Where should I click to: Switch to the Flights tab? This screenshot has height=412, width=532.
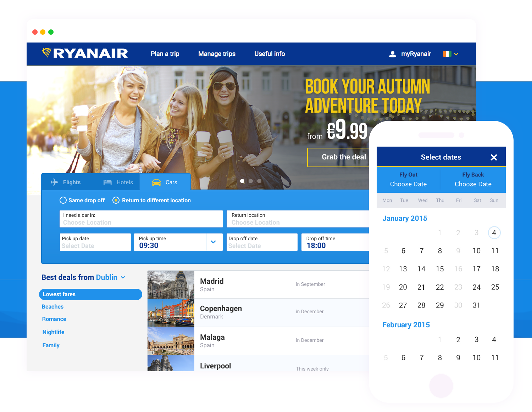pyautogui.click(x=66, y=182)
